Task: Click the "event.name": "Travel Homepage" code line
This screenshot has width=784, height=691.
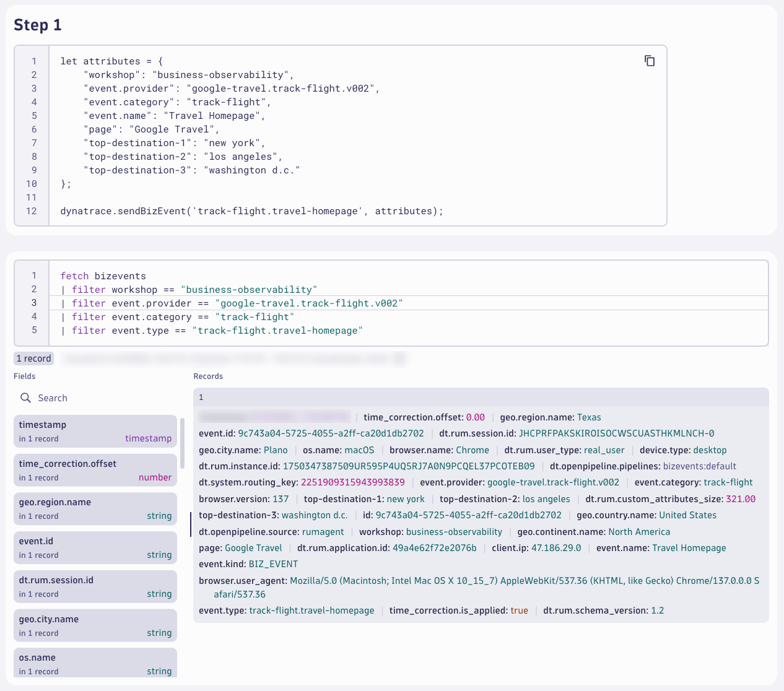Action: tap(175, 116)
